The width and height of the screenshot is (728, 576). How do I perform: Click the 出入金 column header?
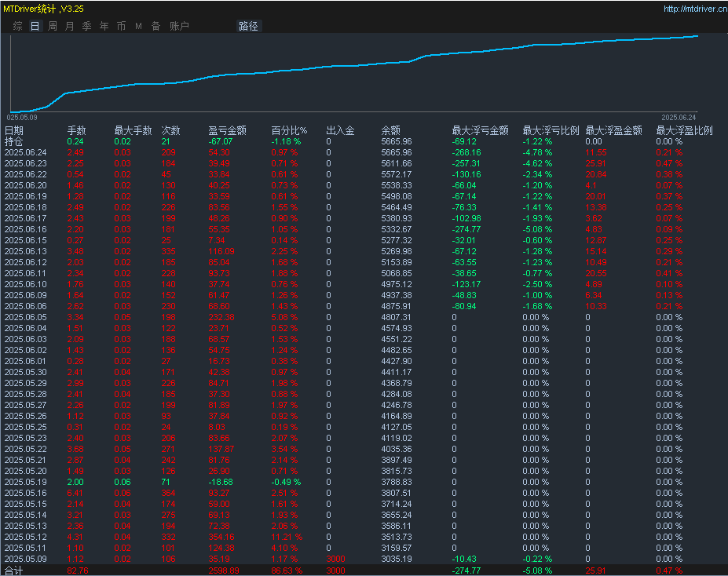tap(340, 130)
